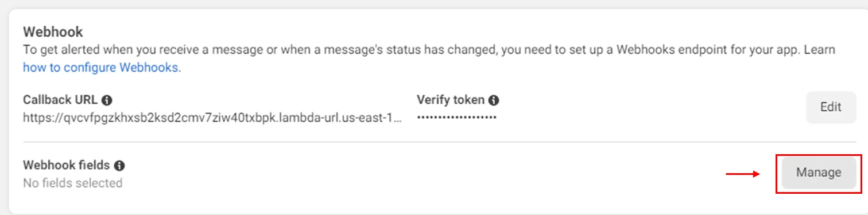Click the Webhook fields label
The width and height of the screenshot is (868, 215).
click(66, 165)
